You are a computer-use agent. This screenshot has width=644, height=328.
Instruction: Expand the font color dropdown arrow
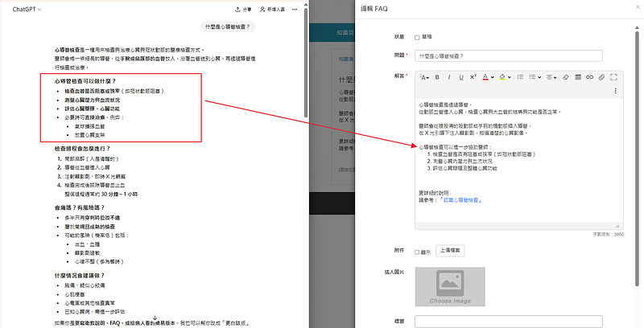(493, 77)
